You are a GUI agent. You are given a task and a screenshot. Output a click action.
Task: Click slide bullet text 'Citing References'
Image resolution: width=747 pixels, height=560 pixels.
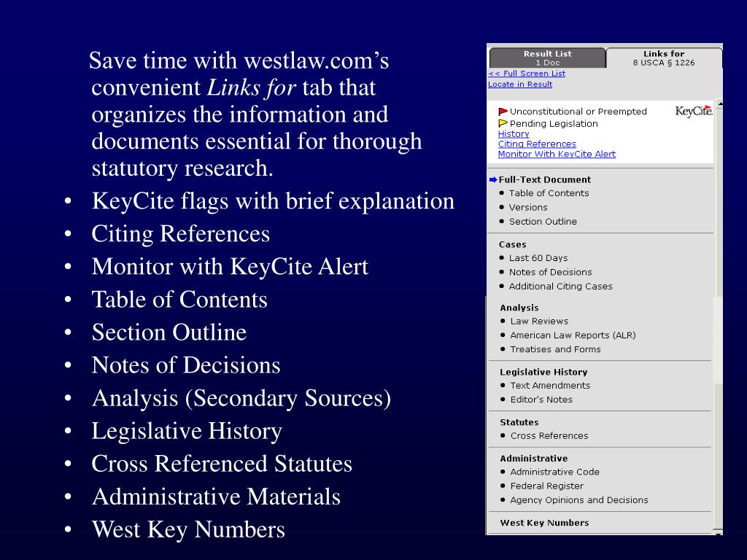point(181,234)
